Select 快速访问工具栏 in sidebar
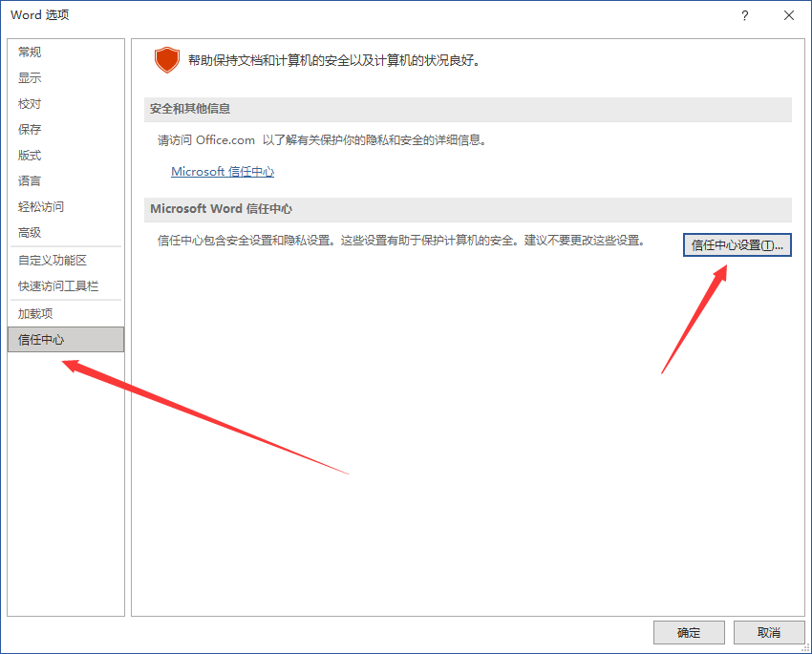The image size is (812, 654). point(66,286)
